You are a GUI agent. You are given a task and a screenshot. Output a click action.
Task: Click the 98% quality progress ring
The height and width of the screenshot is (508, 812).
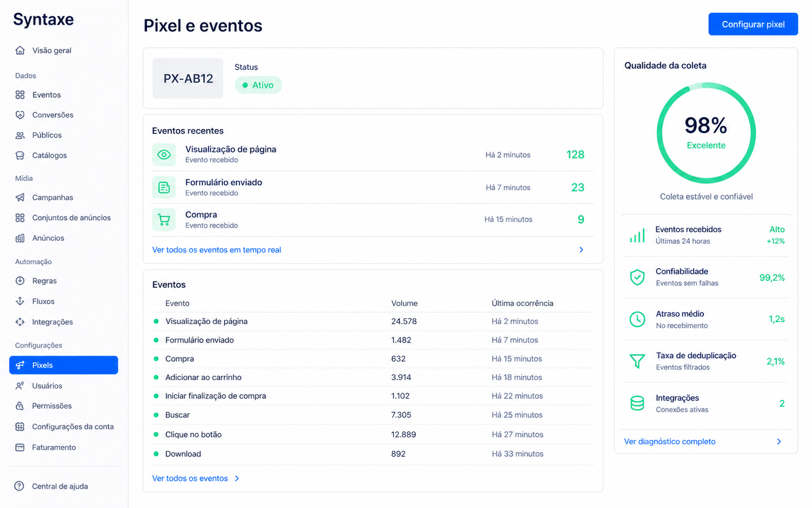pos(706,133)
